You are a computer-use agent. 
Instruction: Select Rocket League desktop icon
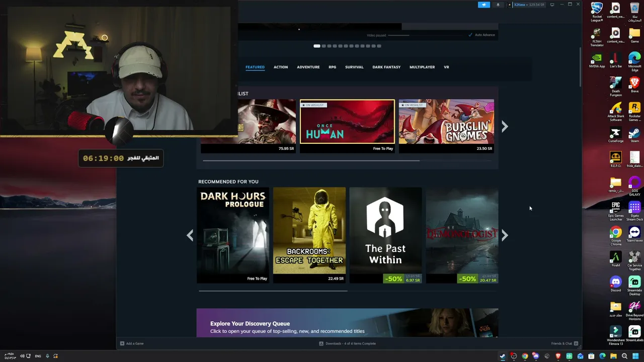(597, 12)
